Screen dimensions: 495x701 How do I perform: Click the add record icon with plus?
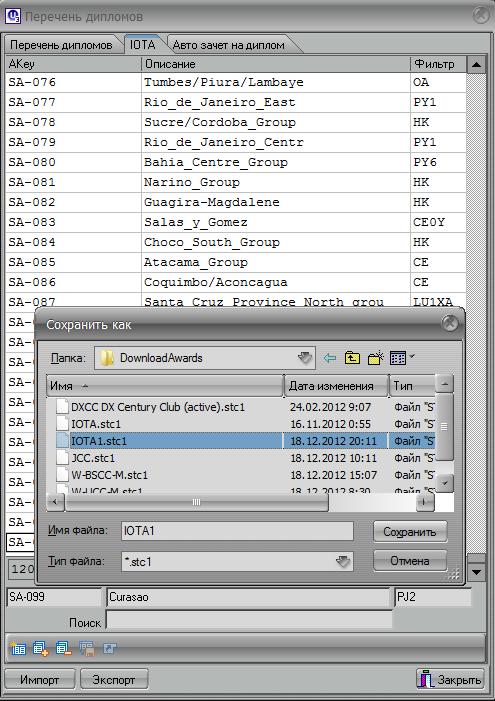coord(41,648)
